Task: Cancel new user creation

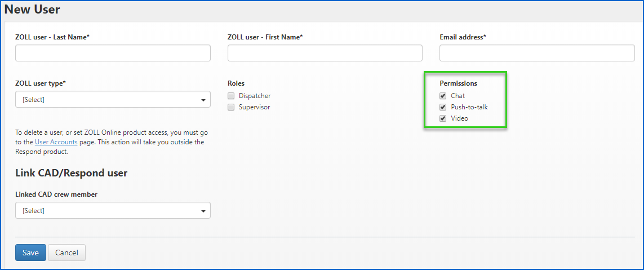Action: (66, 253)
